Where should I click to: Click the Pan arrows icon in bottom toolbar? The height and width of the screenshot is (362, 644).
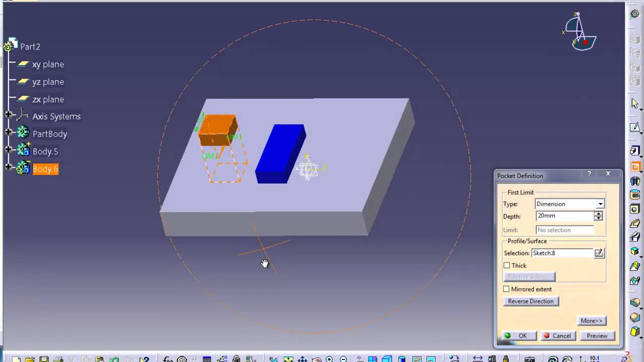coord(302,359)
